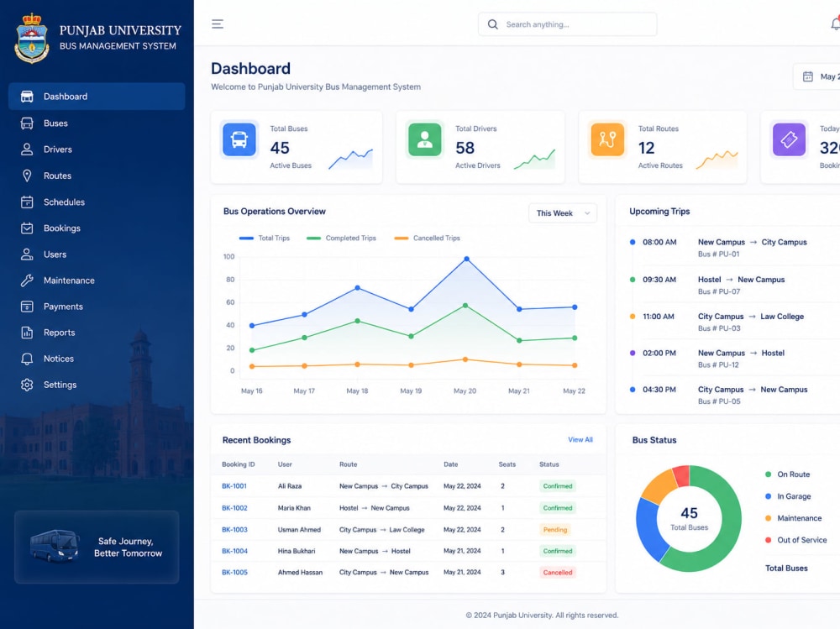Click the green driver icon on Total Drivers card
Viewport: 840px width, 629px height.
click(x=425, y=139)
